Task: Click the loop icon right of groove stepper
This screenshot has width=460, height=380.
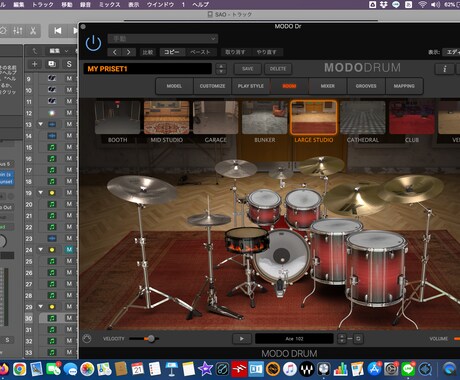Action: click(x=358, y=339)
